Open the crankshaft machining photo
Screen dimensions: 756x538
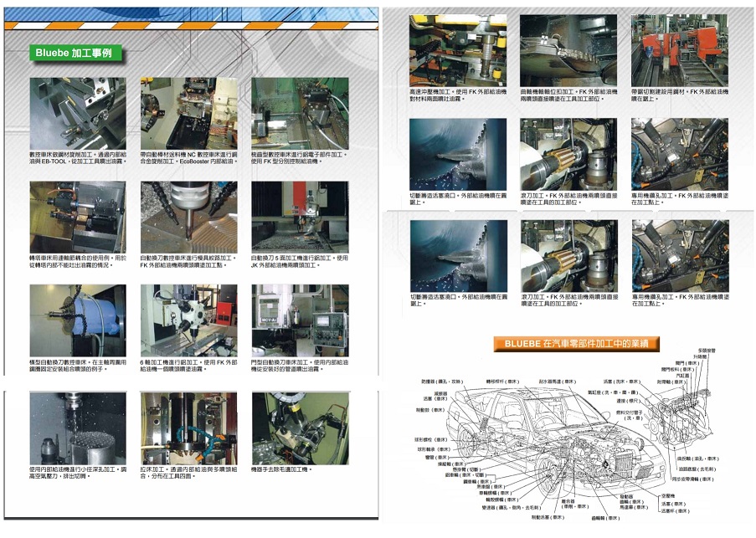568,50
